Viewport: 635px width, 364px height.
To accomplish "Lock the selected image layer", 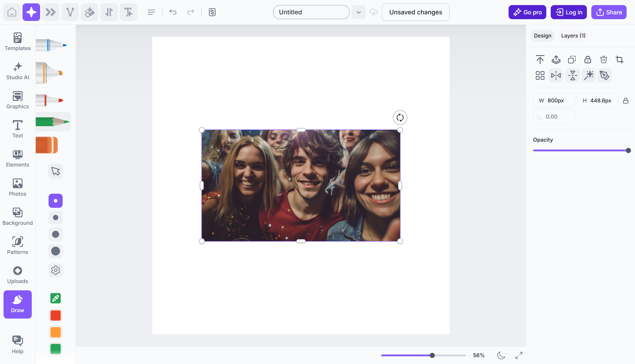I will coord(588,60).
